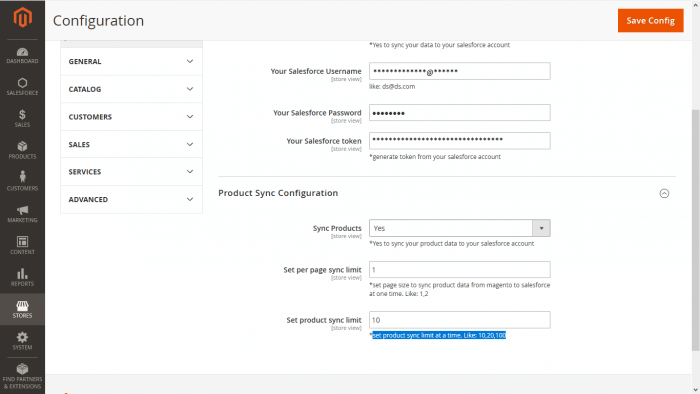Screen dimensions: 700x394
Task: Expand the Customers configuration section
Action: pyautogui.click(x=131, y=117)
